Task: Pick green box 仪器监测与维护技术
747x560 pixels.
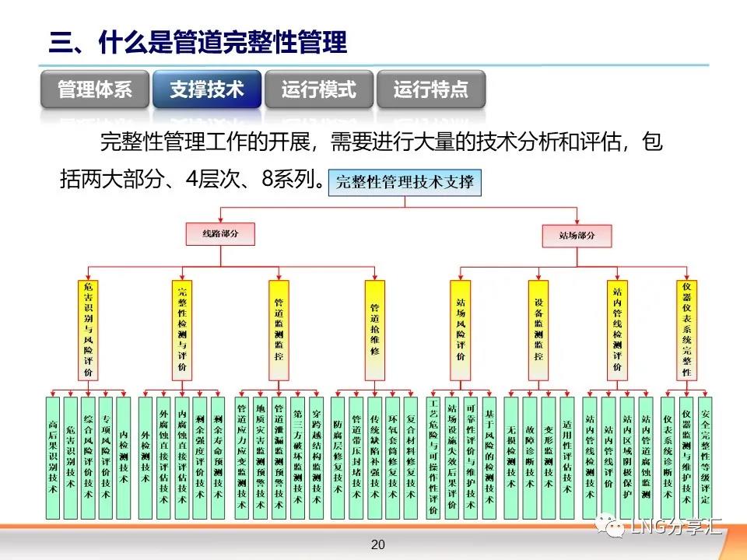Action: 686,458
